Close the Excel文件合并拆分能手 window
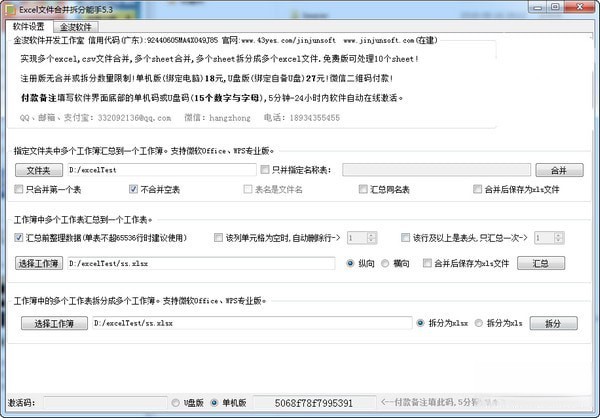The width and height of the screenshot is (600, 418). click(x=580, y=7)
